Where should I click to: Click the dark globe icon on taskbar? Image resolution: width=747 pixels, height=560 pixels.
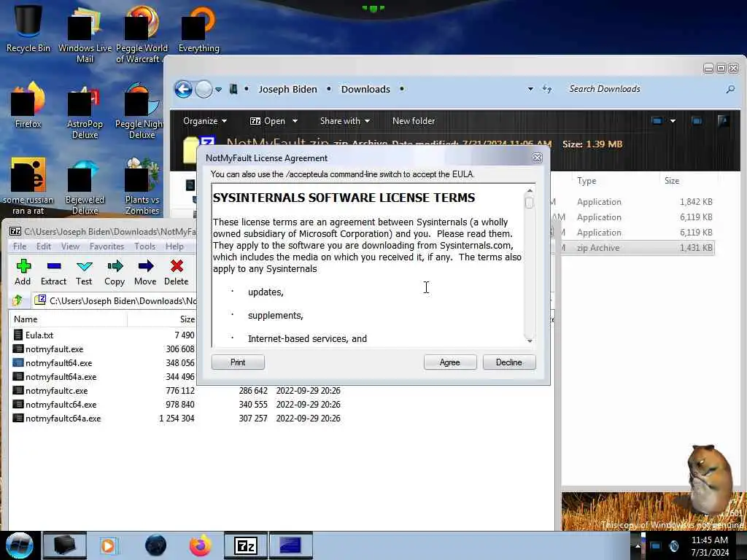(x=156, y=545)
